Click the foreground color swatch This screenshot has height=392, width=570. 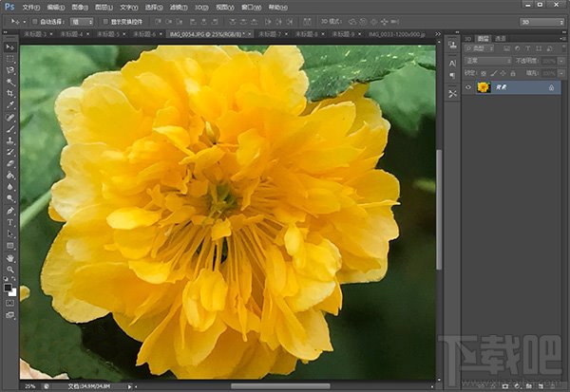tap(8, 287)
